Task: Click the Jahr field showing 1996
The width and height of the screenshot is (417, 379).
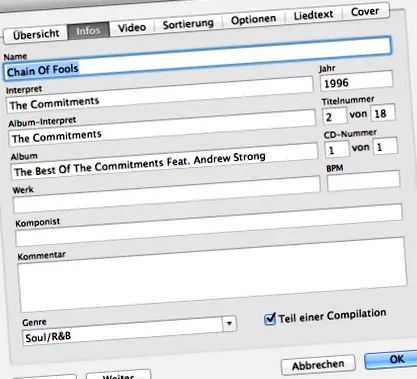Action: click(356, 81)
